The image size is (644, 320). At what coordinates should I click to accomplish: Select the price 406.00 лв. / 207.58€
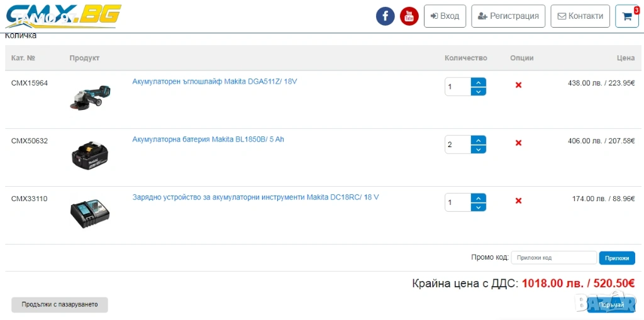(601, 141)
